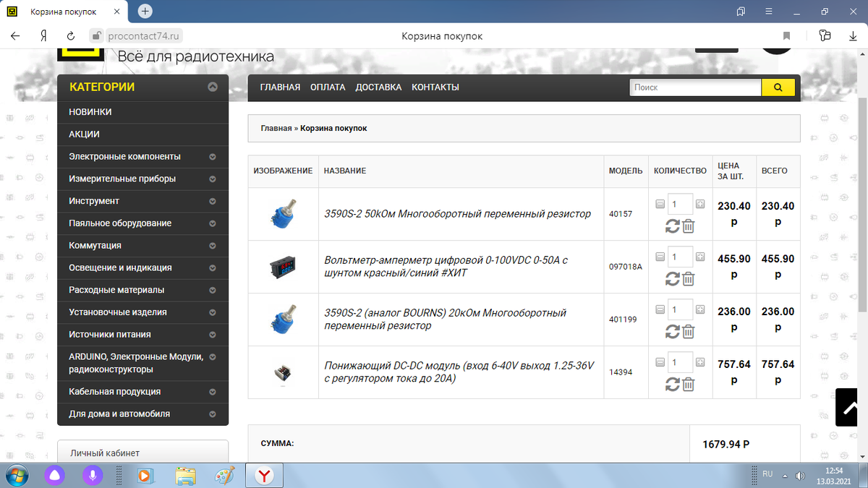Open Yandex home via Я icon
868x488 pixels.
44,36
